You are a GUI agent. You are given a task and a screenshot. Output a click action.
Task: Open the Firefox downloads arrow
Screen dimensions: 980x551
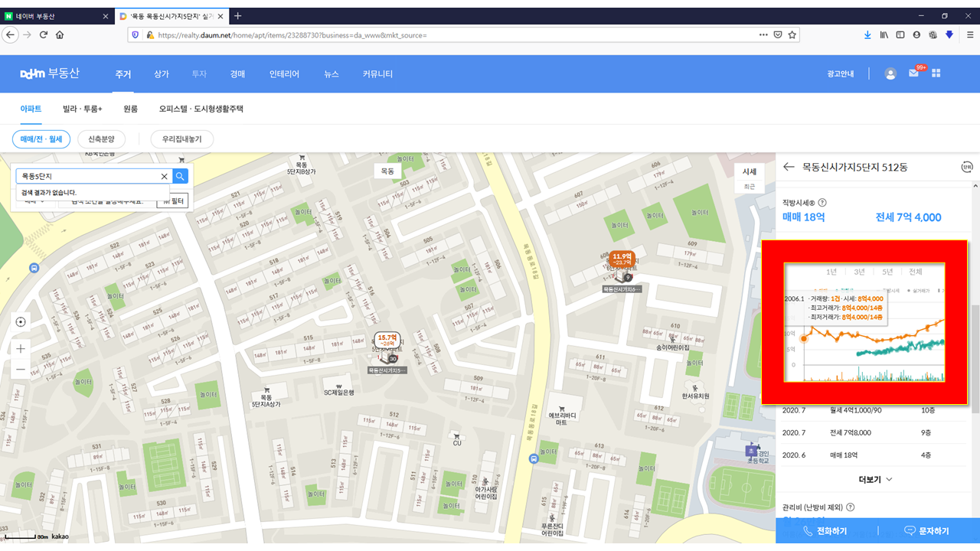click(x=867, y=34)
